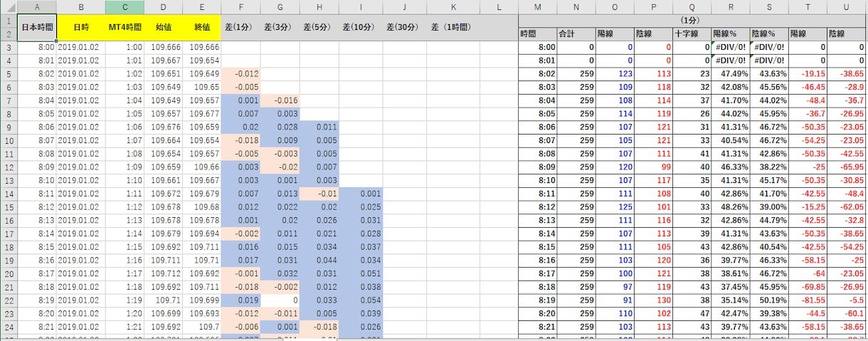The image size is (868, 341).
Task: Select the 始値 cell 109.712
Action: 164,273
